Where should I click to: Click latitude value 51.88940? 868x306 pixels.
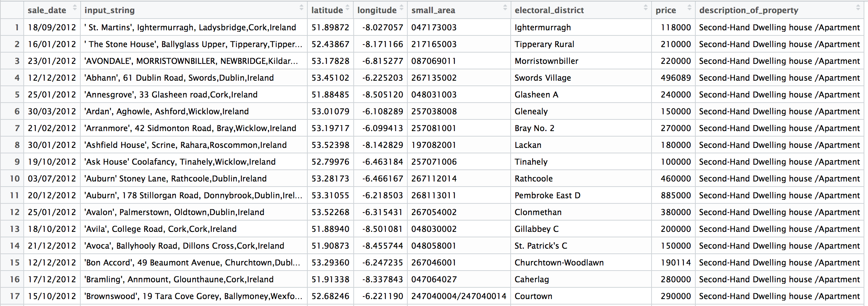pyautogui.click(x=330, y=229)
